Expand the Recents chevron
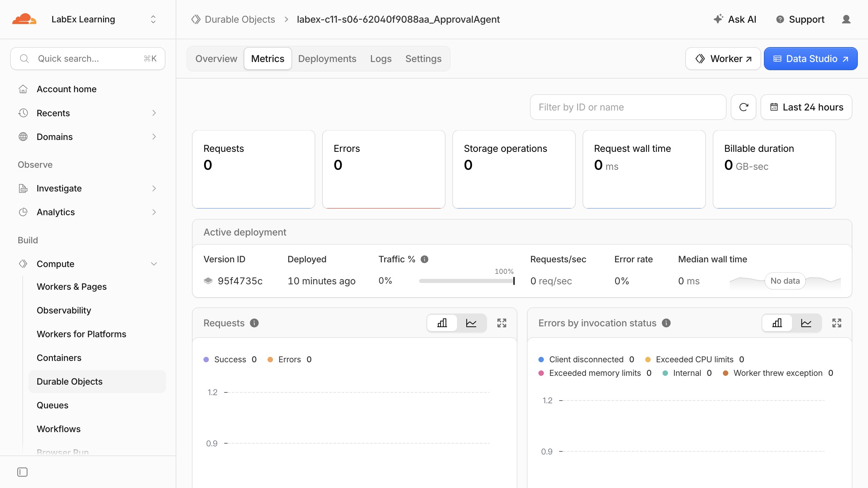The image size is (868, 488). coord(154,113)
